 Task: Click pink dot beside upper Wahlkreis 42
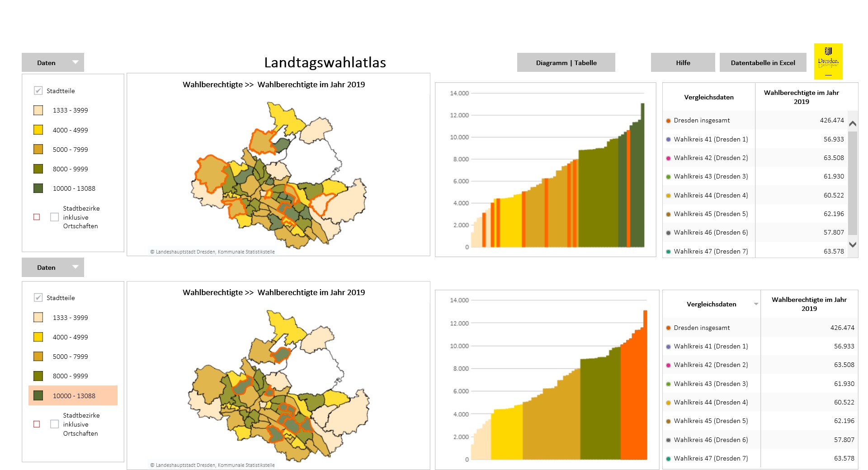(x=668, y=158)
